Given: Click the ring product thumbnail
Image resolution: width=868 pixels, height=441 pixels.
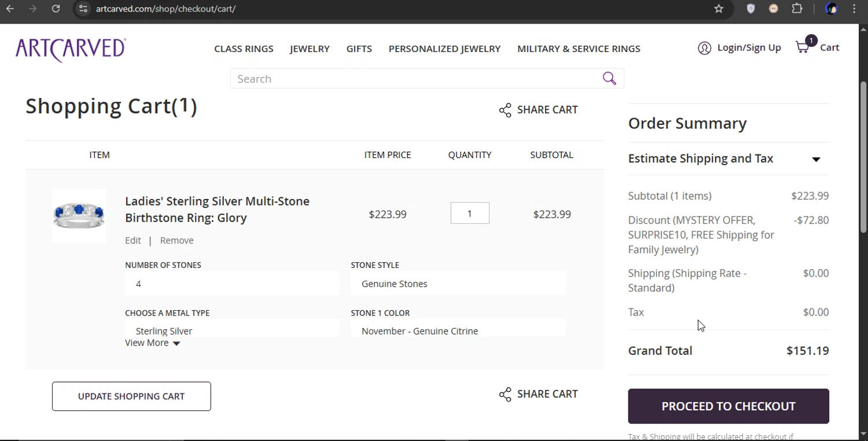Looking at the screenshot, I should (x=79, y=215).
